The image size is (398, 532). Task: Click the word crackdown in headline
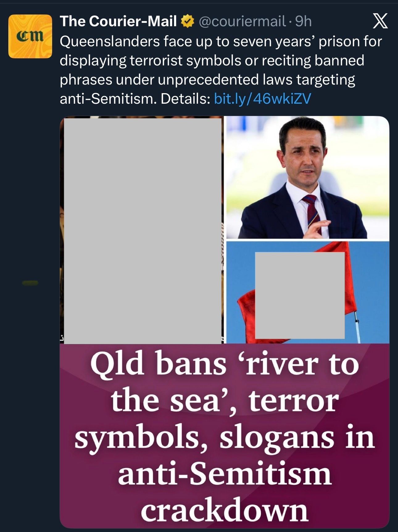[x=224, y=510]
